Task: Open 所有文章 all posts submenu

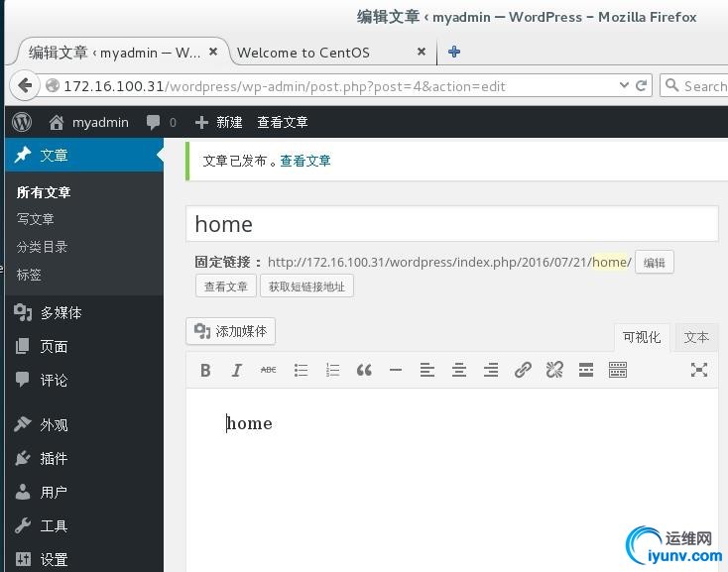Action: click(x=44, y=192)
